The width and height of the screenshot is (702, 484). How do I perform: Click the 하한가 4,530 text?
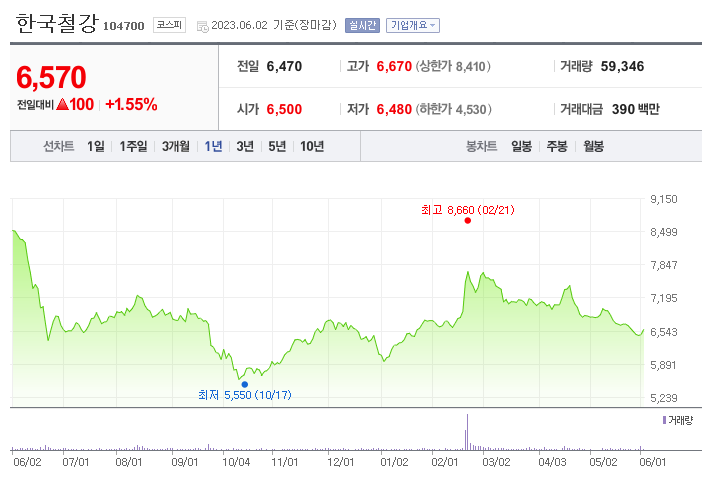(454, 109)
